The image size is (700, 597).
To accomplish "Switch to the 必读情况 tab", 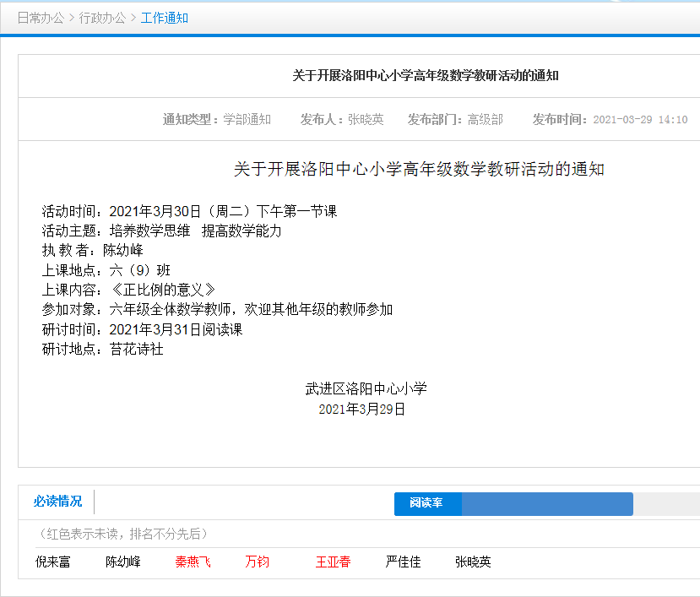I will coord(57,502).
